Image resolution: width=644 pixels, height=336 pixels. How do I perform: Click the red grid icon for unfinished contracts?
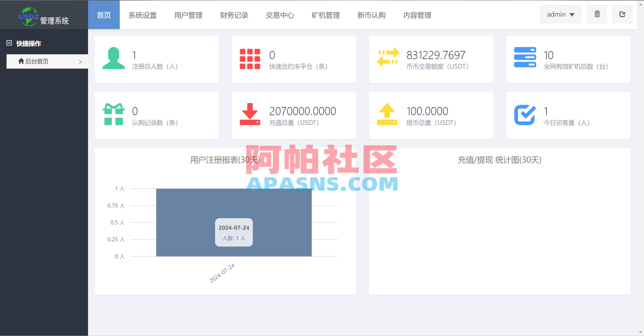click(250, 59)
